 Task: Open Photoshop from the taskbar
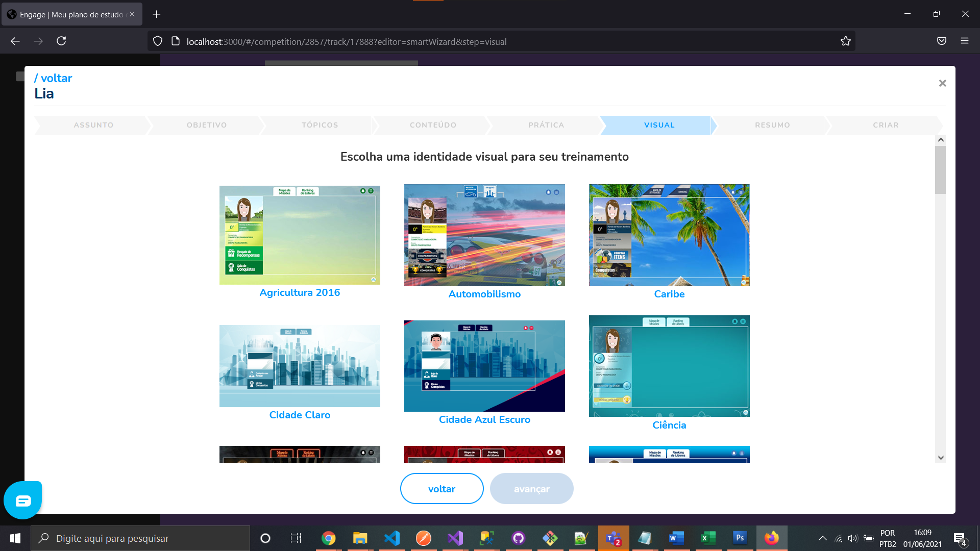click(740, 538)
